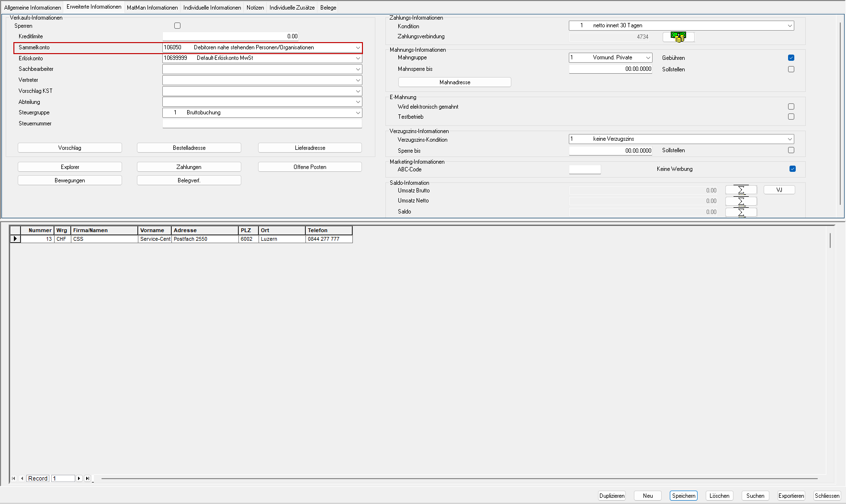Open the Mahngruppe dropdown

click(648, 58)
